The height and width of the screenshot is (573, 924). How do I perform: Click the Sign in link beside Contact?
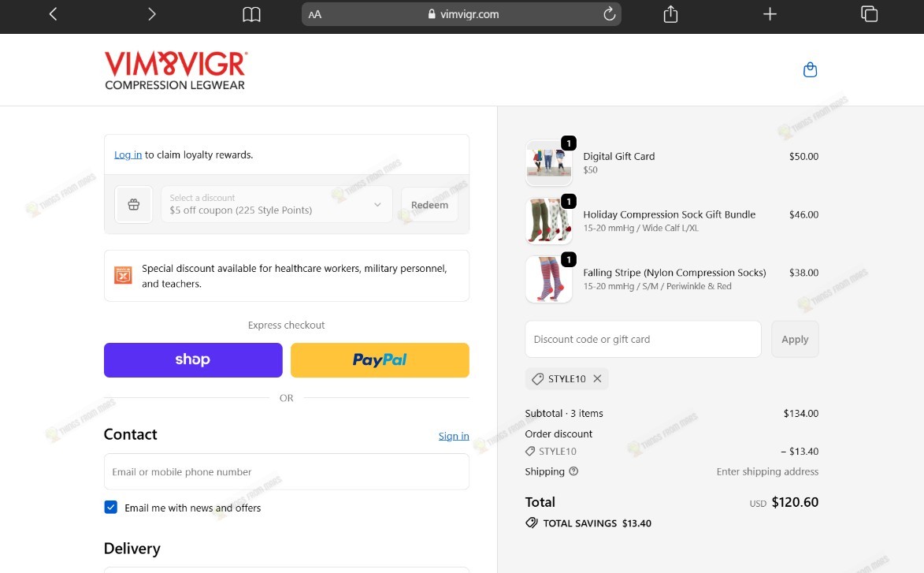pyautogui.click(x=454, y=436)
